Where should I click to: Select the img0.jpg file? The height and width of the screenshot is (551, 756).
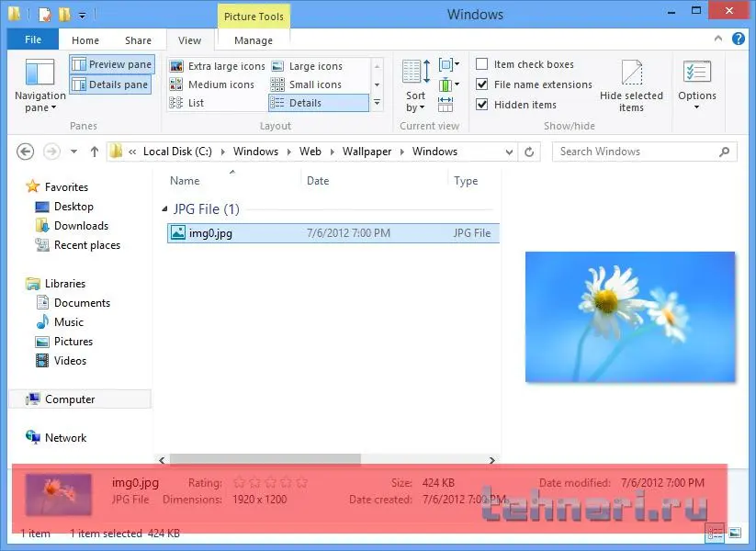click(x=333, y=233)
